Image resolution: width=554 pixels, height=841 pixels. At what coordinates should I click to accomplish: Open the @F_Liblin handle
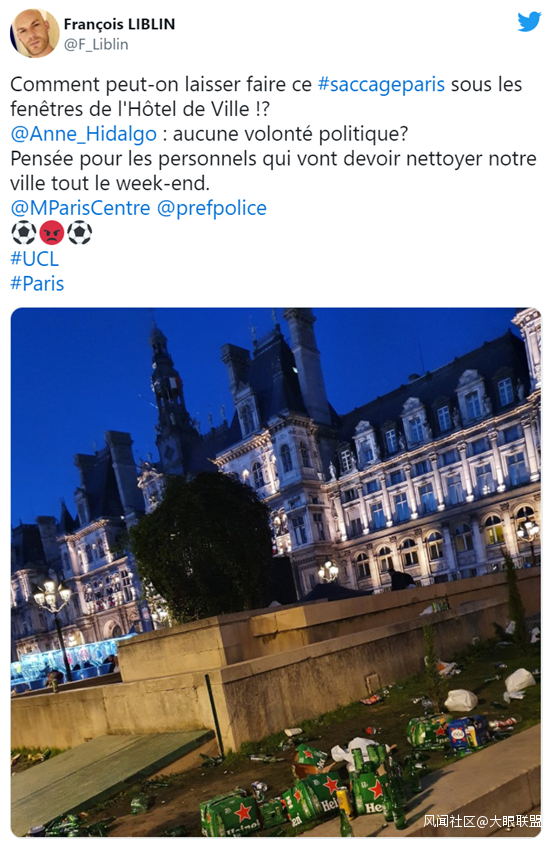coord(96,44)
